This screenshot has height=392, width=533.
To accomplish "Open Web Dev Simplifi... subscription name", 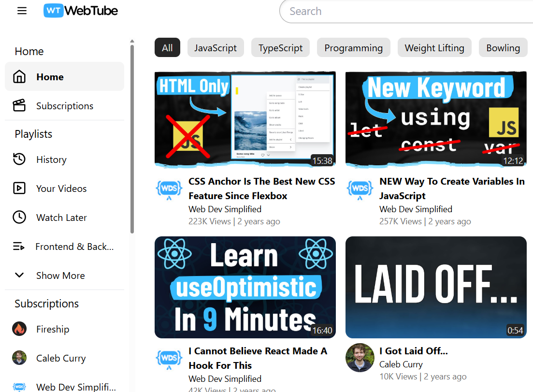I will click(x=76, y=387).
